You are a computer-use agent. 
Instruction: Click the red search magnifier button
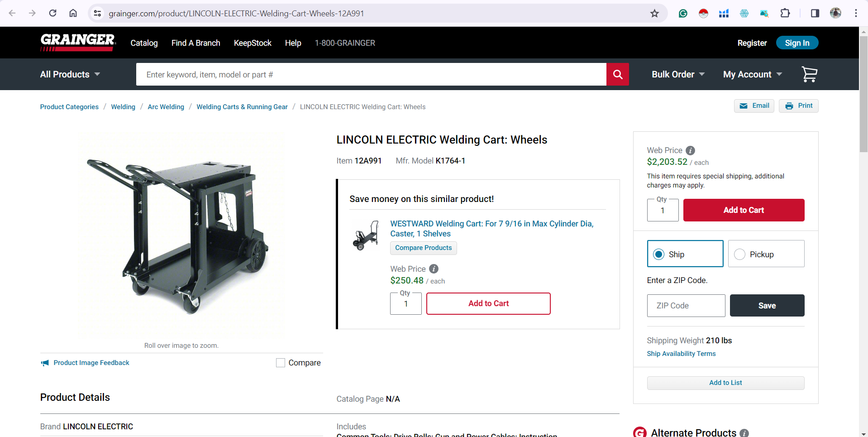618,74
